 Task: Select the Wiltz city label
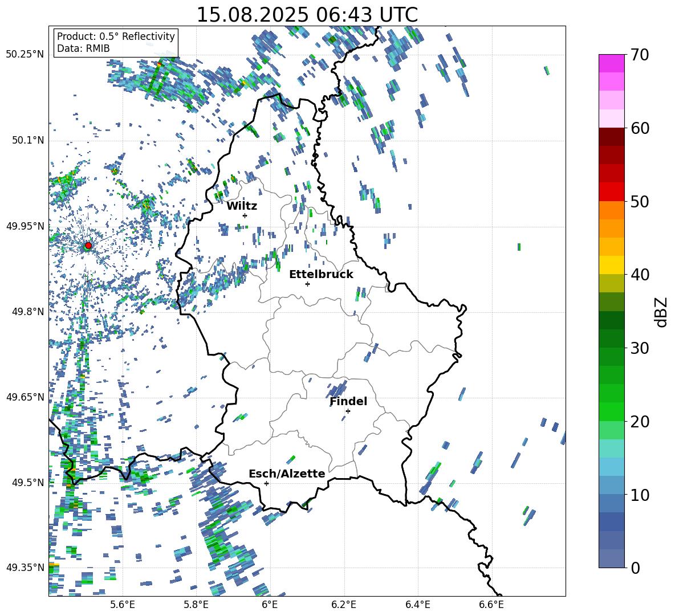(242, 206)
